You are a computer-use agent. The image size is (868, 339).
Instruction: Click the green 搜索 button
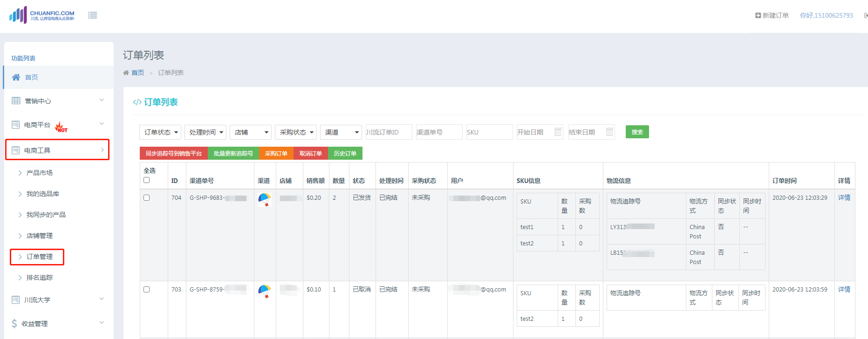(637, 132)
